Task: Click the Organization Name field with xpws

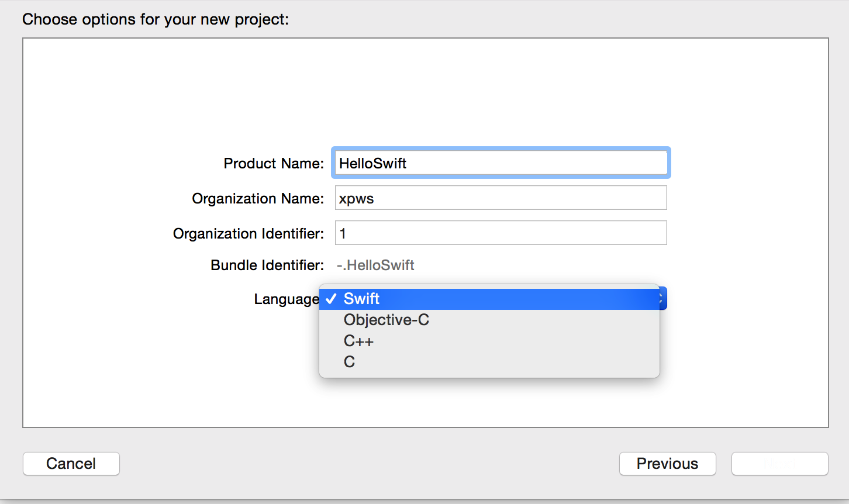Action: 501,198
